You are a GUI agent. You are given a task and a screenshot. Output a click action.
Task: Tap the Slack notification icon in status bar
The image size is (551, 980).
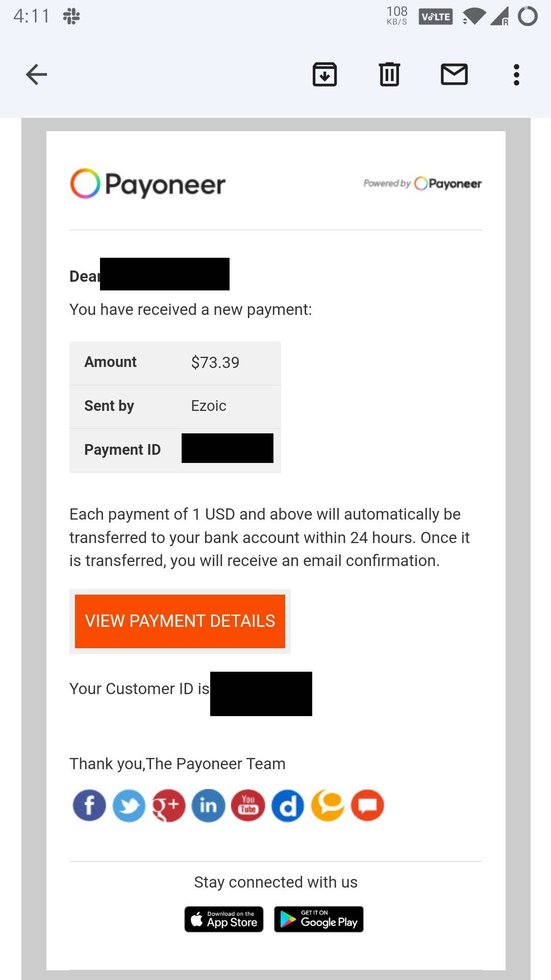coord(71,16)
